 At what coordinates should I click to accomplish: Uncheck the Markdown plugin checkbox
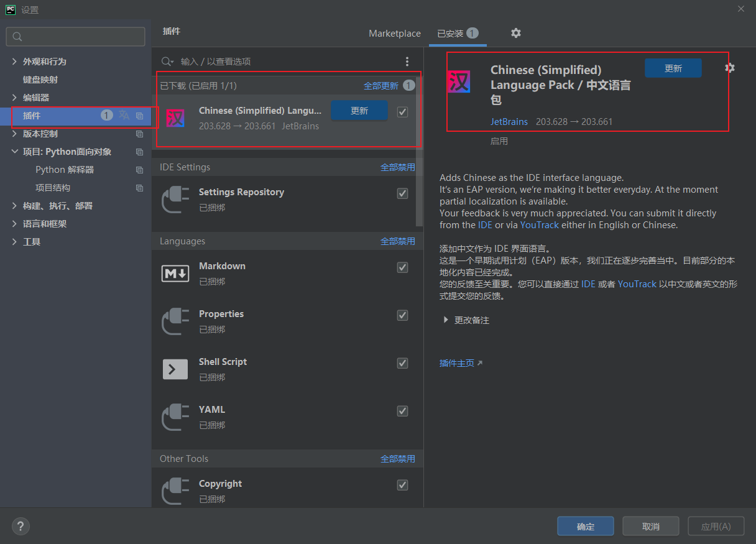(x=402, y=267)
